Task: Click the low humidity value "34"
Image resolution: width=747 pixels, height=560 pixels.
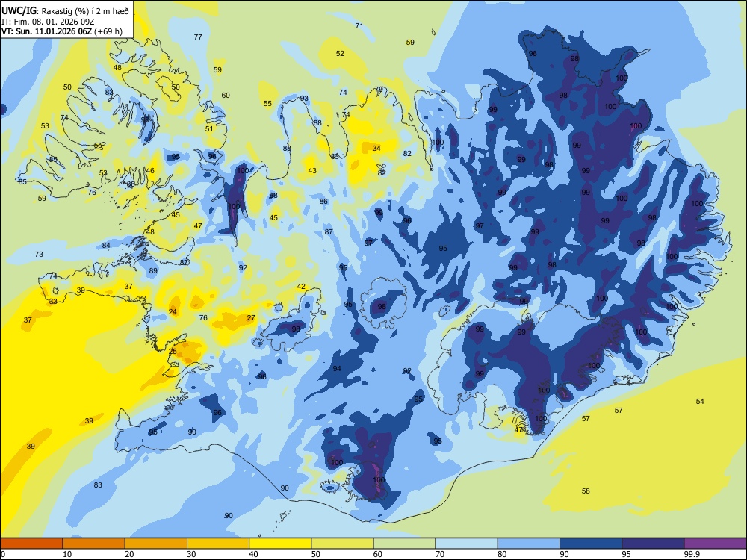Action: click(376, 148)
